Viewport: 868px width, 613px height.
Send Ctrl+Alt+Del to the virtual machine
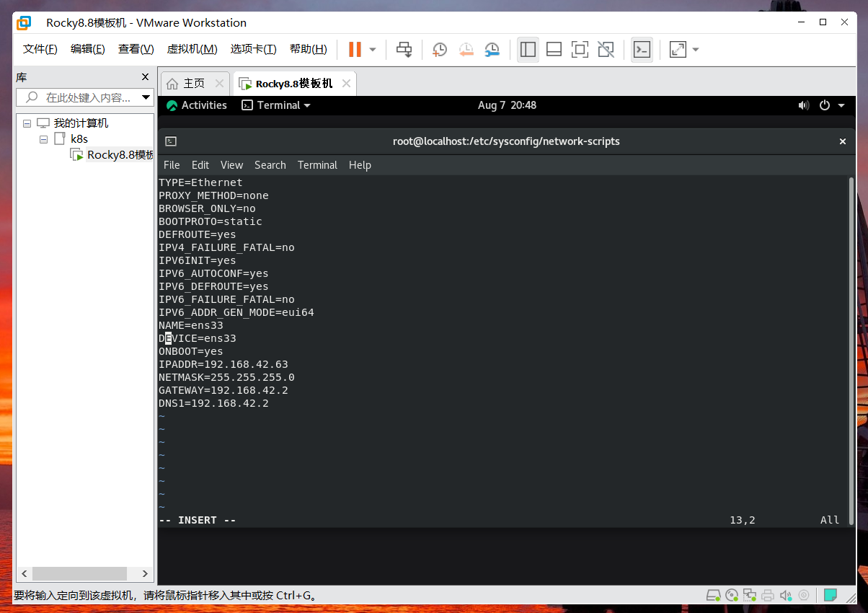pyautogui.click(x=404, y=49)
